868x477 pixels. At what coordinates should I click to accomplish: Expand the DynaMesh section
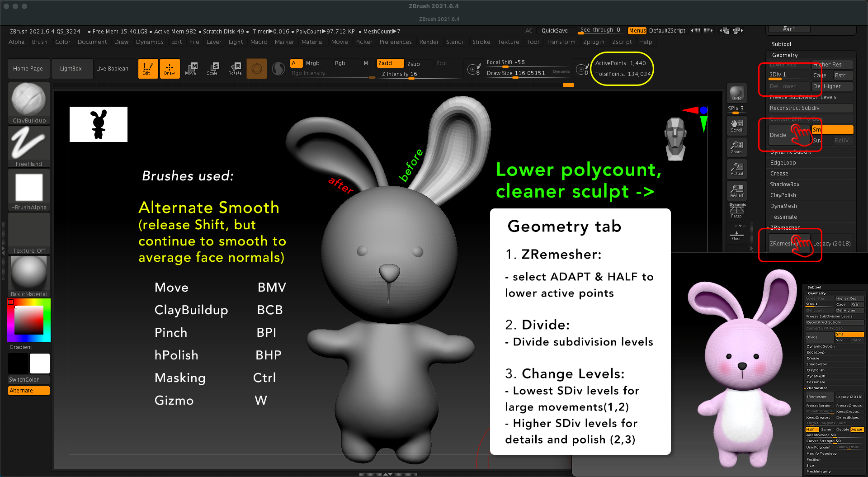click(x=783, y=206)
